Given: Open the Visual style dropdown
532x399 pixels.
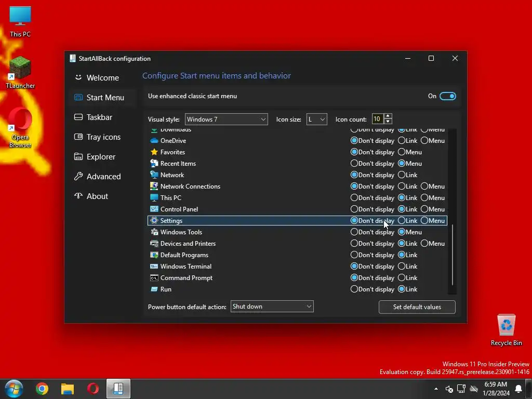Looking at the screenshot, I should pos(227,119).
